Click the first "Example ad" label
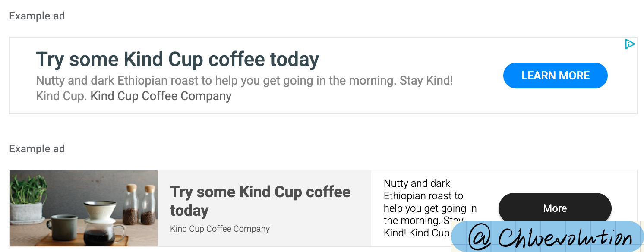The height and width of the screenshot is (252, 644). [x=37, y=16]
